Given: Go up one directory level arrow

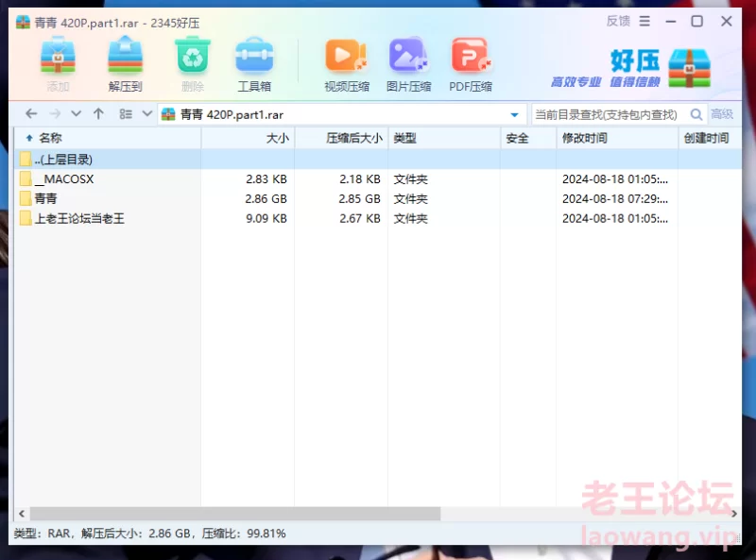Looking at the screenshot, I should (x=98, y=113).
